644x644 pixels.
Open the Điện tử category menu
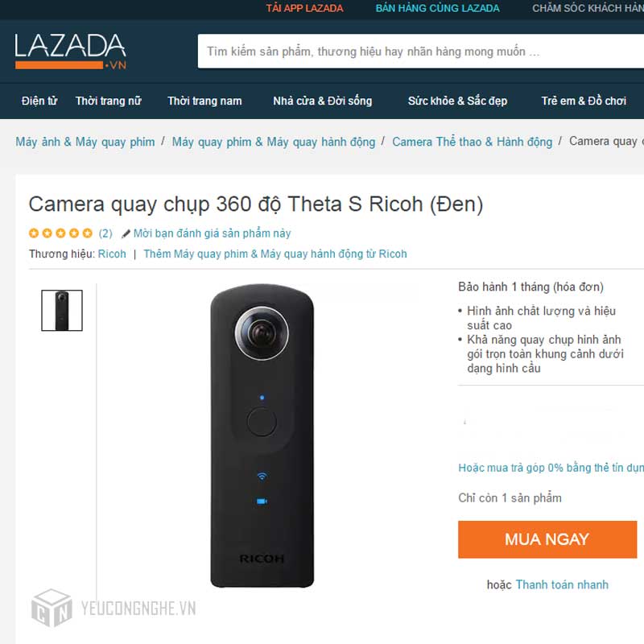coord(39,101)
